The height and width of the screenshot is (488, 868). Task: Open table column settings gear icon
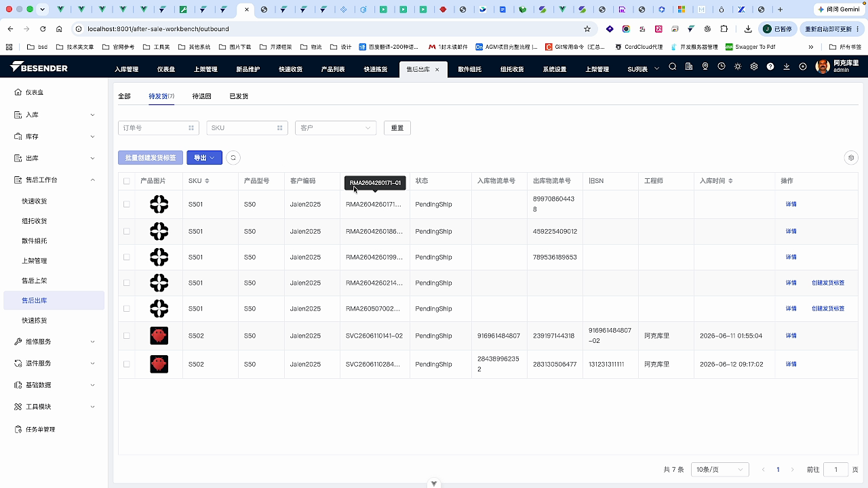851,158
